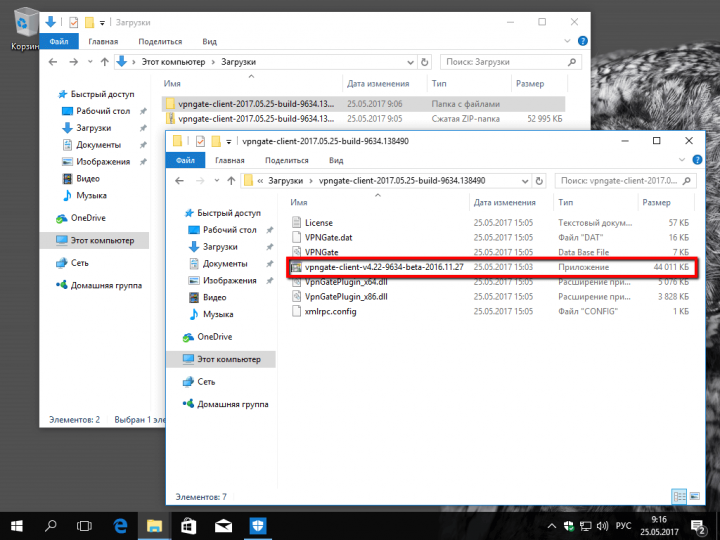The height and width of the screenshot is (540, 720).
Task: Open Поделиться tab in front window
Action: (x=287, y=160)
